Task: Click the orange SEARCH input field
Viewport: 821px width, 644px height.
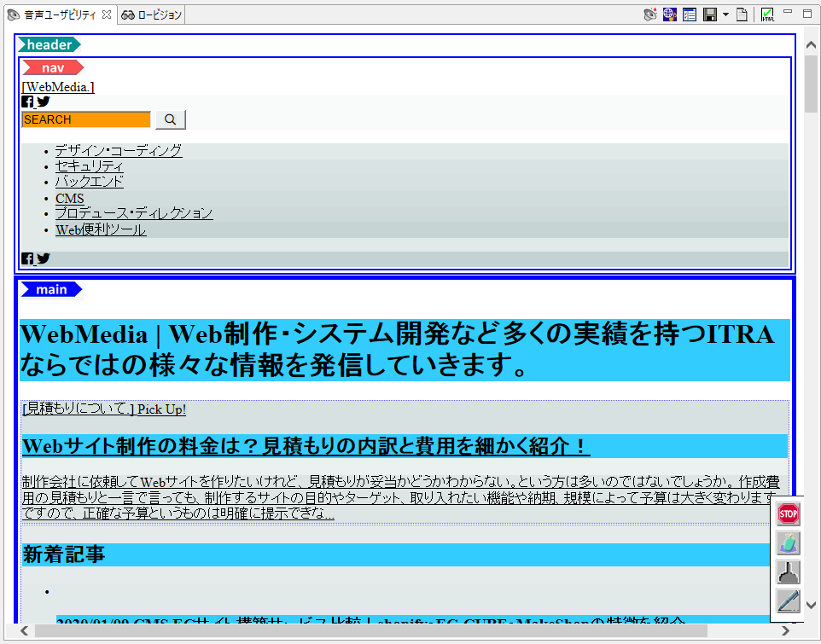Action: point(86,119)
